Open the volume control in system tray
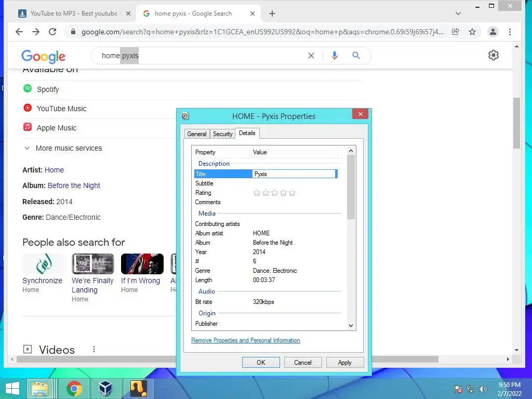This screenshot has height=399, width=532. coord(483,389)
